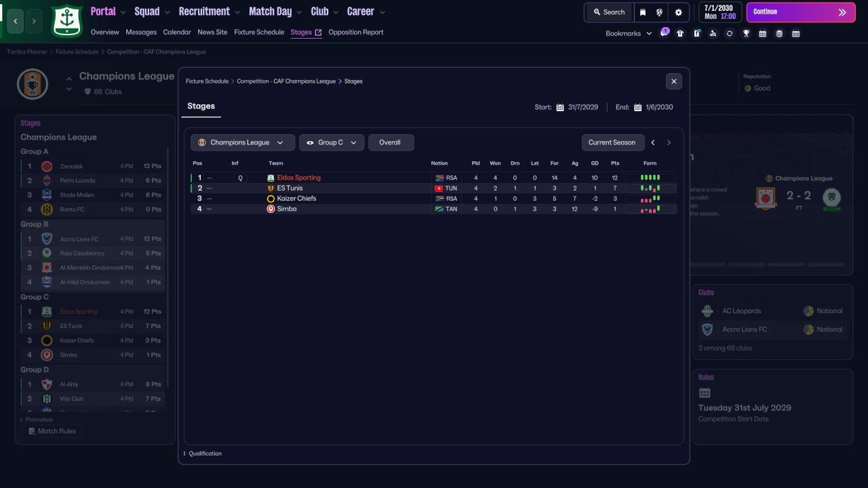Select the Overall view button

(x=391, y=142)
